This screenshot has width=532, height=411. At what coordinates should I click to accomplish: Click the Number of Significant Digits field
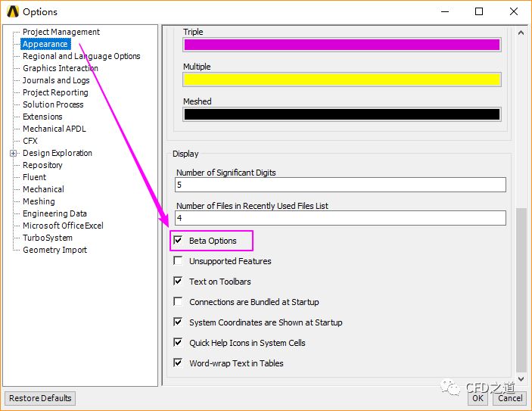click(341, 185)
